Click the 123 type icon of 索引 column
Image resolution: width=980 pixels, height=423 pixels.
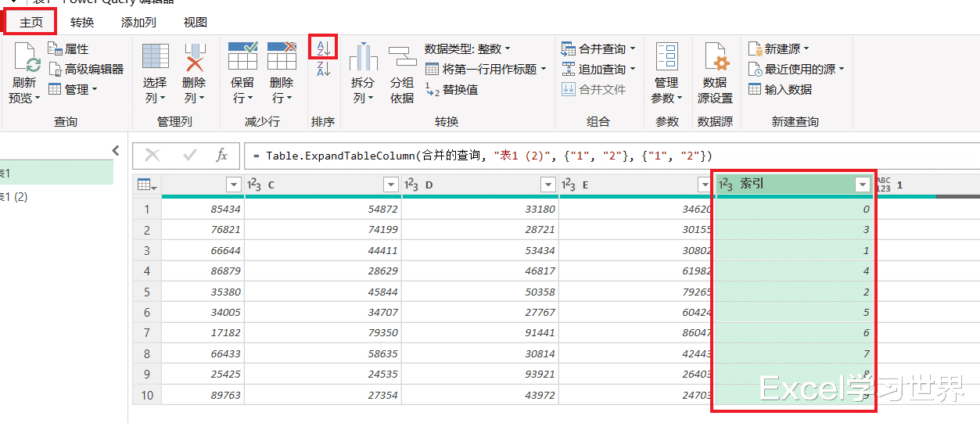point(725,185)
